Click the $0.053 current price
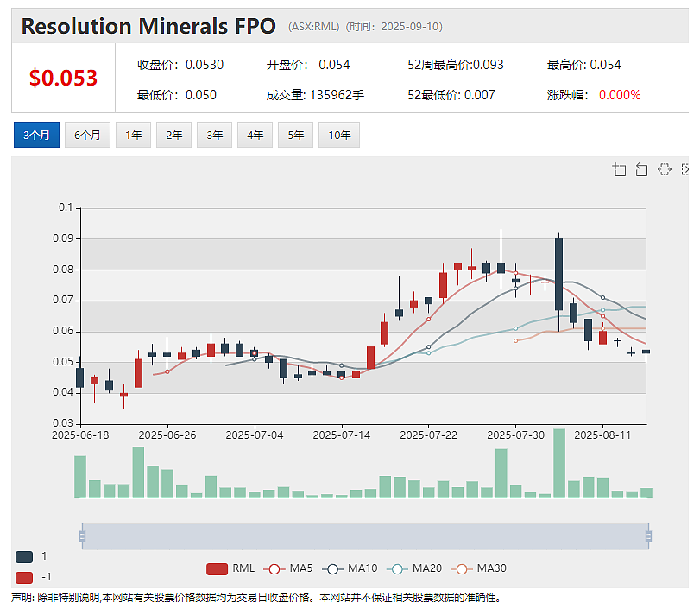 tap(63, 78)
